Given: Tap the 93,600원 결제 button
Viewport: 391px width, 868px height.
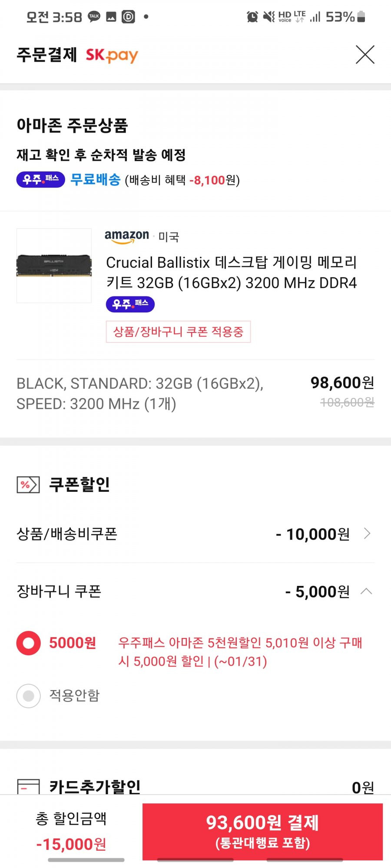Looking at the screenshot, I should tap(262, 832).
